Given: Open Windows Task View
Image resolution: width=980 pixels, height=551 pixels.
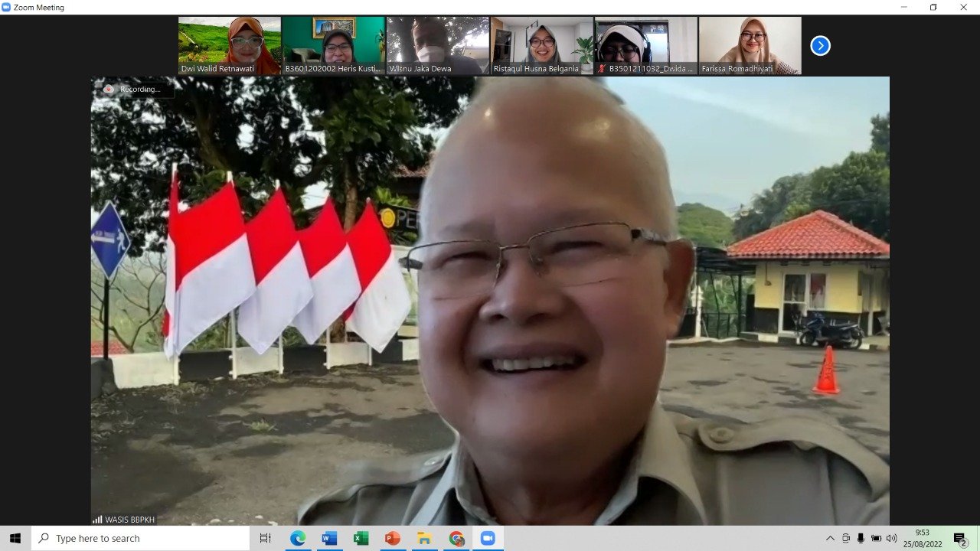Looking at the screenshot, I should pyautogui.click(x=265, y=538).
